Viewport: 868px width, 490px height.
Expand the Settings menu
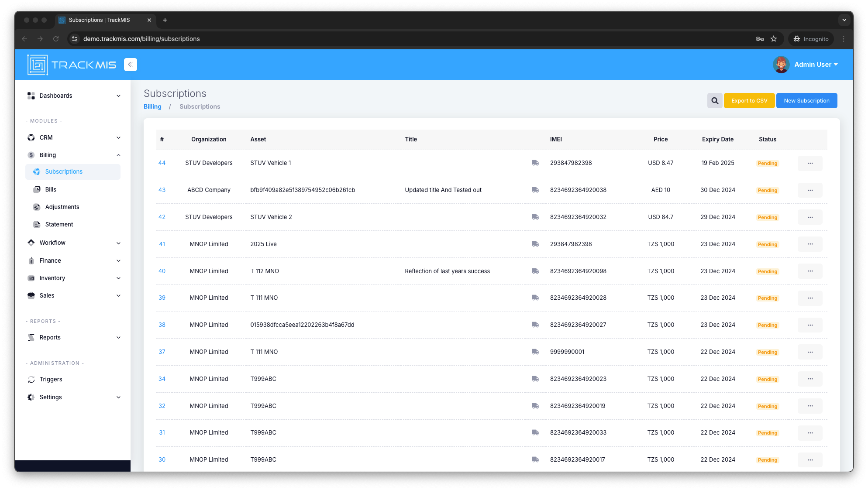[73, 397]
